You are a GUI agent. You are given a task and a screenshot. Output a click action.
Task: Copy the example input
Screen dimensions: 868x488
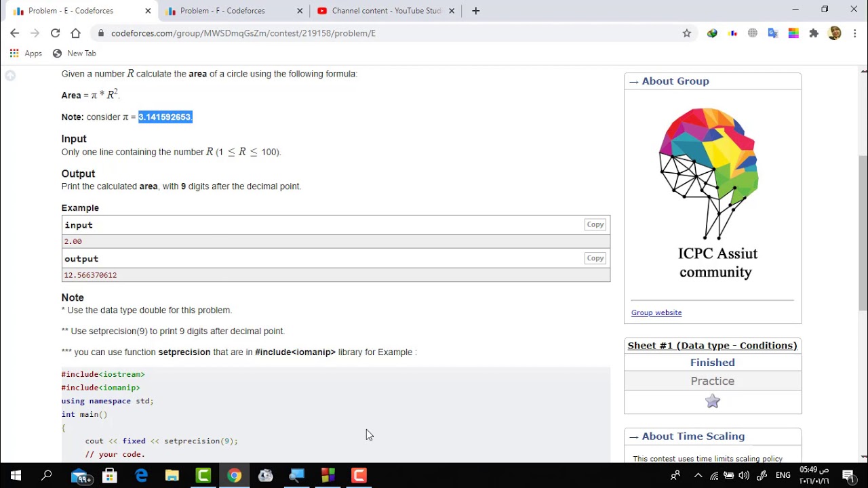pyautogui.click(x=595, y=224)
